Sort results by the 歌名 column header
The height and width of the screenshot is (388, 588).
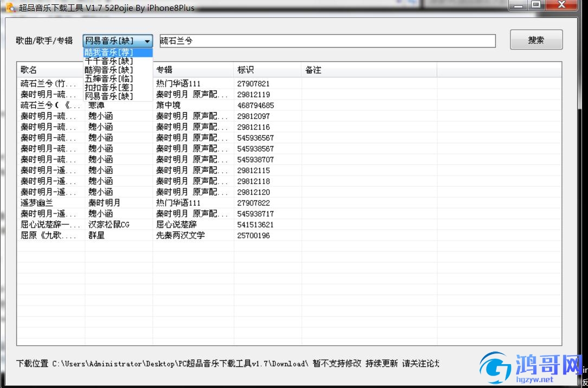click(x=51, y=70)
